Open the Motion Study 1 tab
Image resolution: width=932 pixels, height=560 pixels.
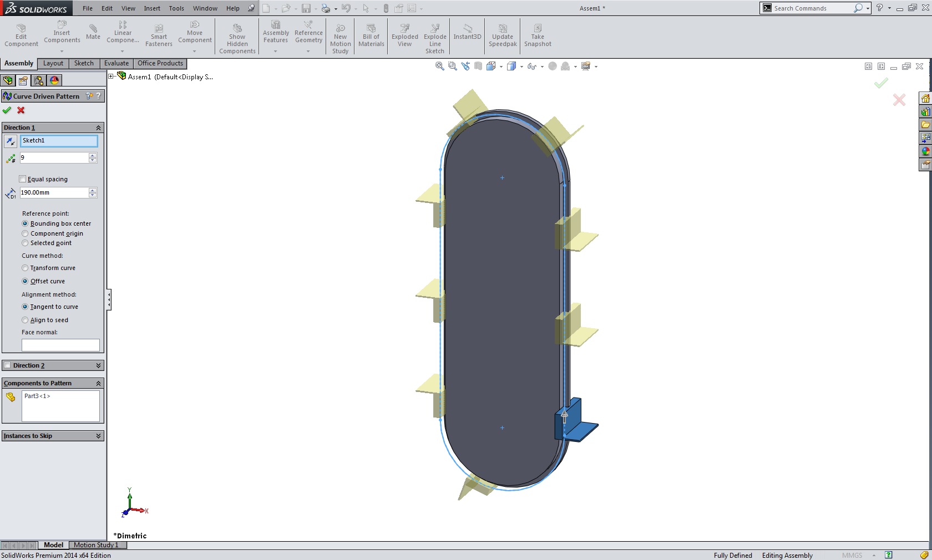[96, 545]
